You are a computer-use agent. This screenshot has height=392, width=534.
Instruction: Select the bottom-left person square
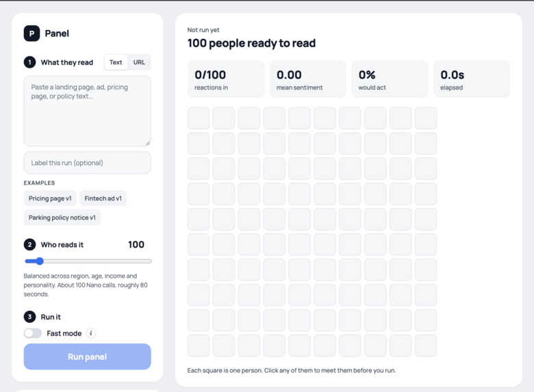[199, 345]
